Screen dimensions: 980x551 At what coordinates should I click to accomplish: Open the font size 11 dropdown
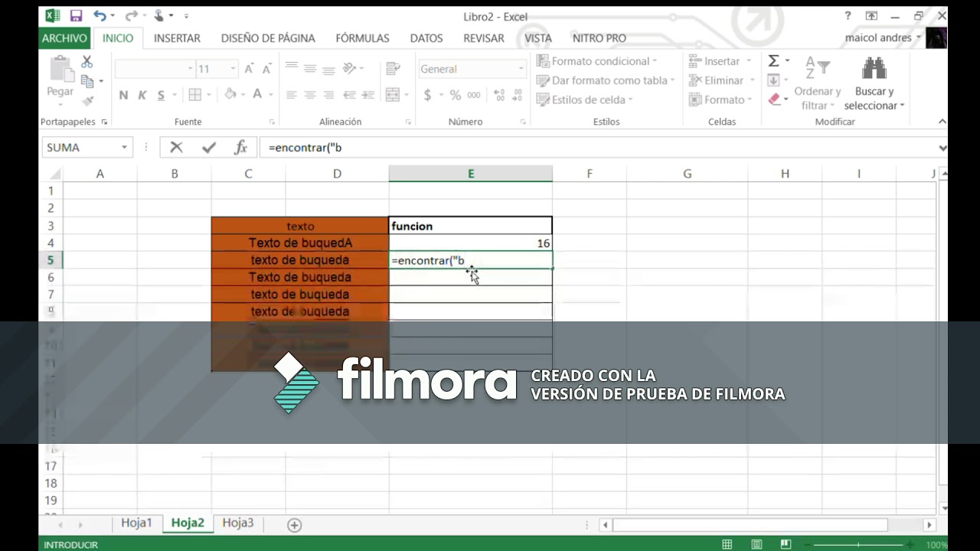pyautogui.click(x=234, y=69)
